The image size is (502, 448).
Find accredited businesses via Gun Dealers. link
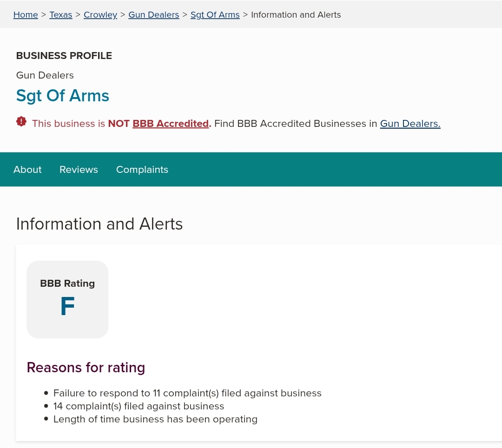point(410,124)
